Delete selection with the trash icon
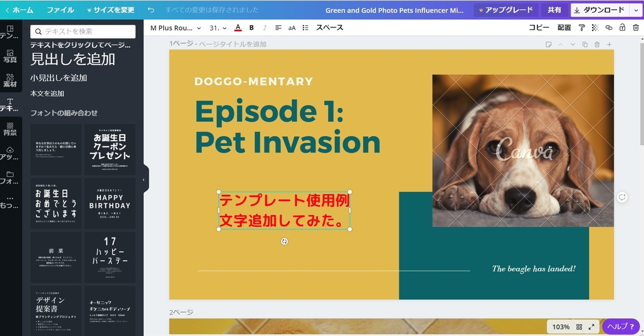This screenshot has width=644, height=336. 635,27
